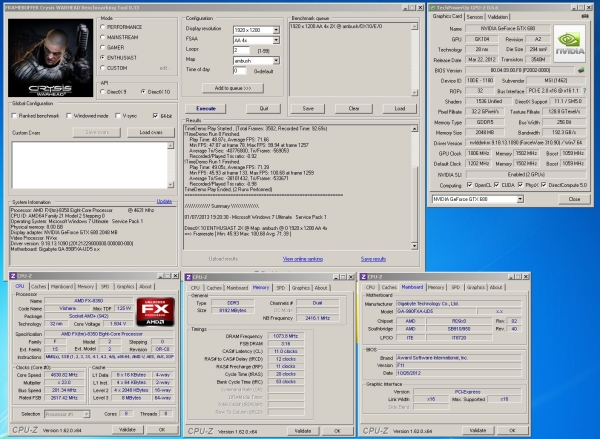
Task: Open Caches tab in left CPU-Z window
Action: (x=39, y=286)
